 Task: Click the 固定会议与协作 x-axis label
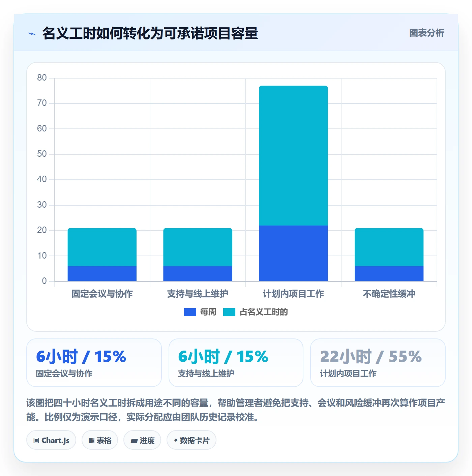click(x=102, y=294)
